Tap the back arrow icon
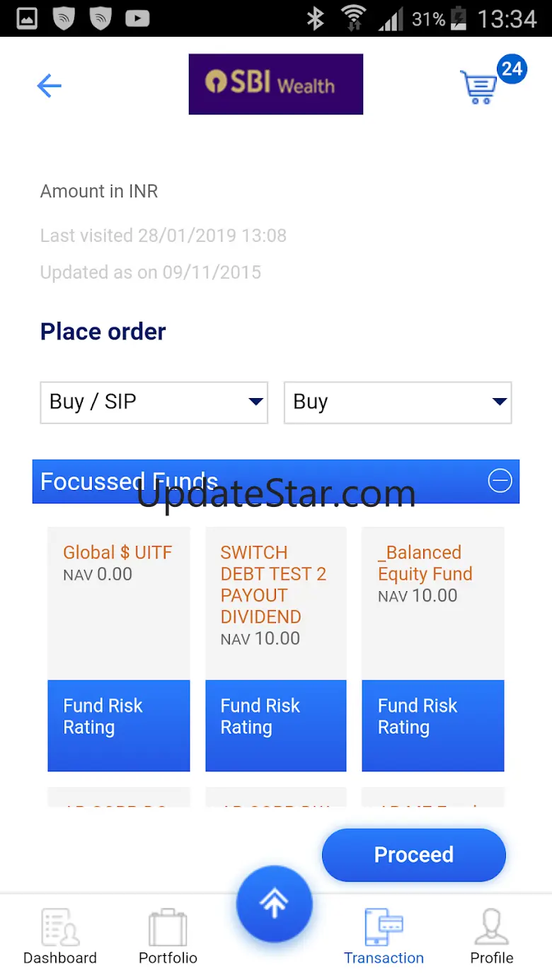The width and height of the screenshot is (552, 980). point(50,86)
